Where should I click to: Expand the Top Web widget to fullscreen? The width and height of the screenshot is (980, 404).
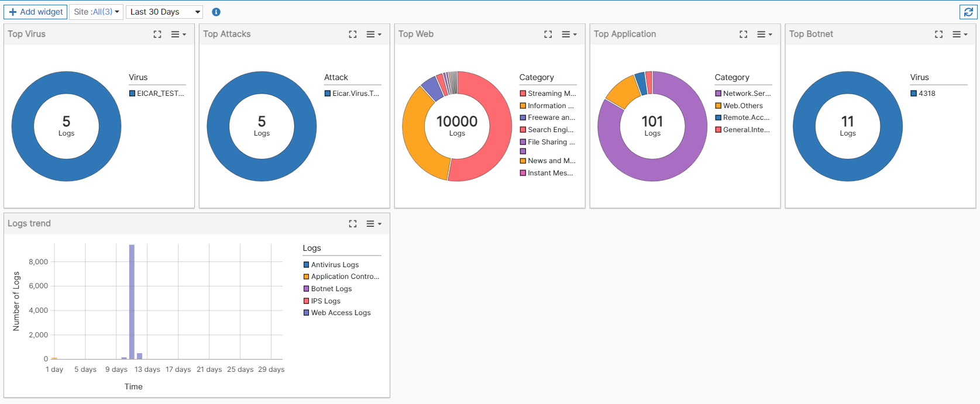point(548,34)
